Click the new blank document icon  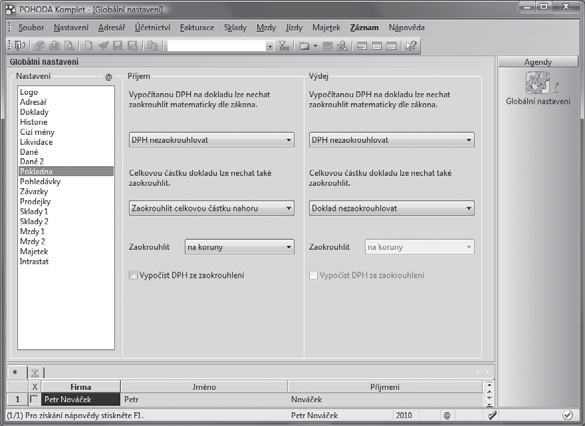tap(88, 46)
